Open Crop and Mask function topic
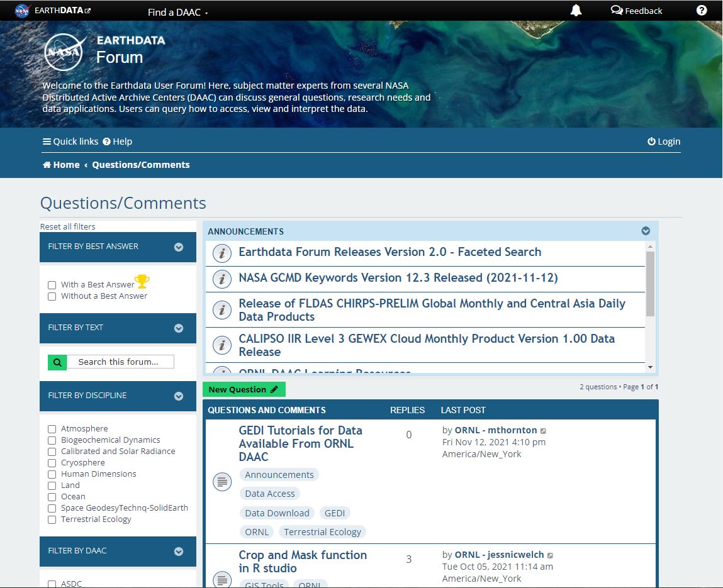This screenshot has width=723, height=588. 303,562
